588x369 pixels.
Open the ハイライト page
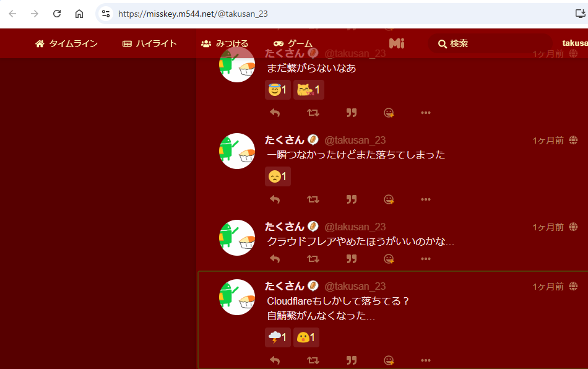click(x=150, y=43)
